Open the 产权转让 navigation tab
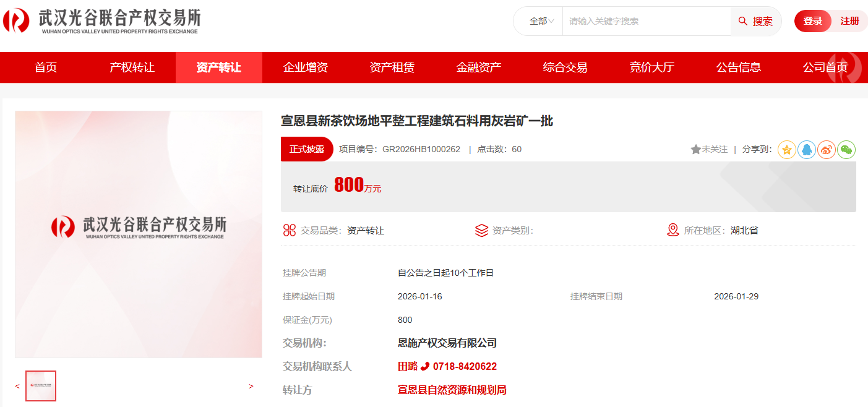The width and height of the screenshot is (868, 407). (132, 67)
